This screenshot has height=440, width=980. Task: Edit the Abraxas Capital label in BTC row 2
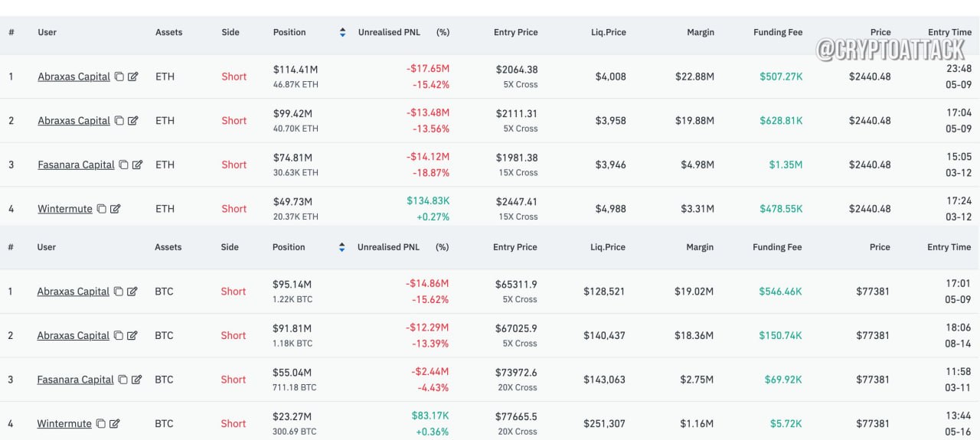click(x=132, y=336)
